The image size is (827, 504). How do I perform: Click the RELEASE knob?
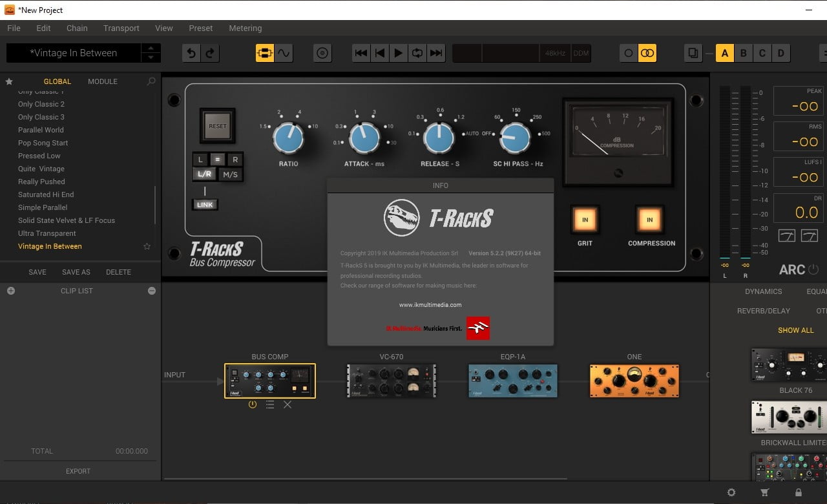[x=439, y=138]
